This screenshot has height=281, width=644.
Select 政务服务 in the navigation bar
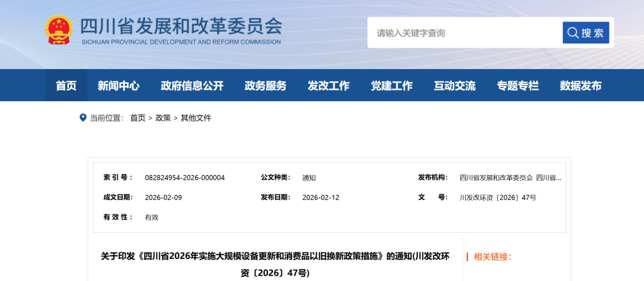[265, 86]
